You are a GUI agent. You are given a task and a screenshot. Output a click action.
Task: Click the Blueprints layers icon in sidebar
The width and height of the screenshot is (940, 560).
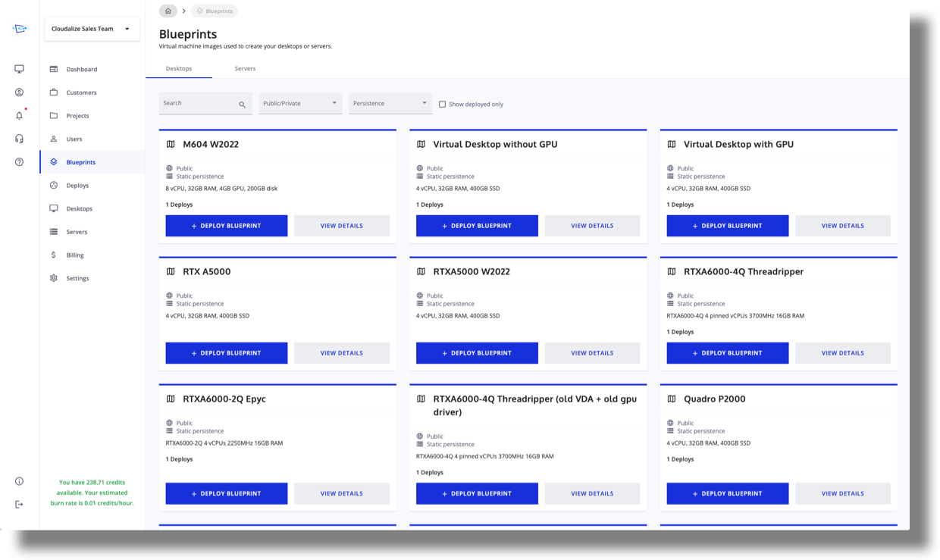(54, 162)
